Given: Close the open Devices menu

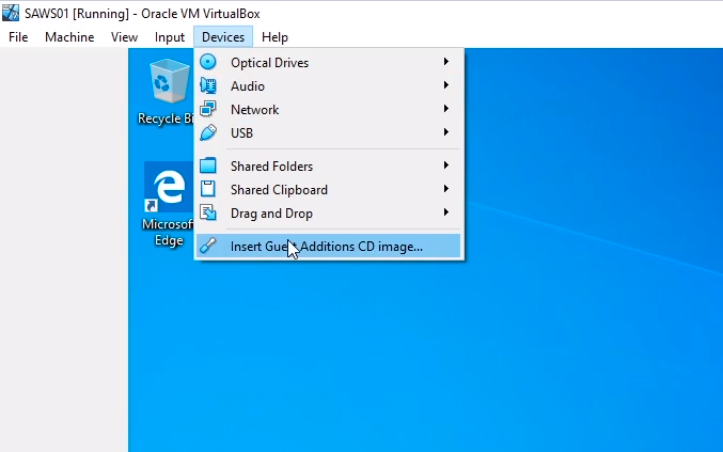Looking at the screenshot, I should (223, 37).
